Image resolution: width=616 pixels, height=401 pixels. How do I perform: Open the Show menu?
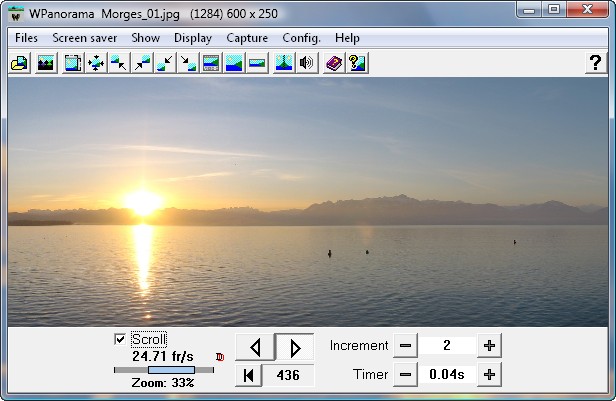pyautogui.click(x=146, y=38)
